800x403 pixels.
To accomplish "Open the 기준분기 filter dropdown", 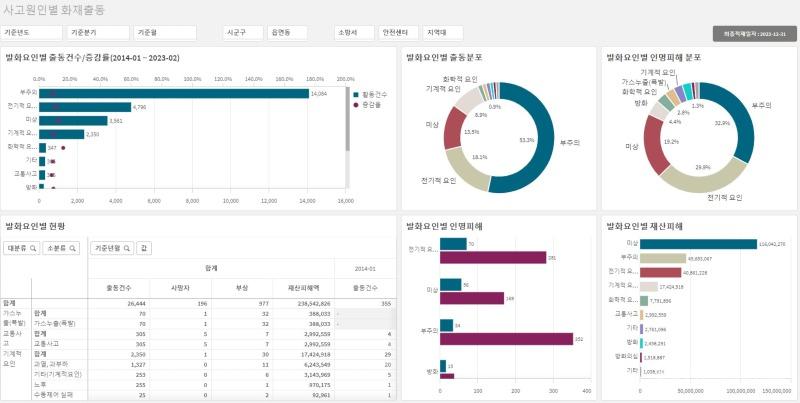I will click(99, 33).
